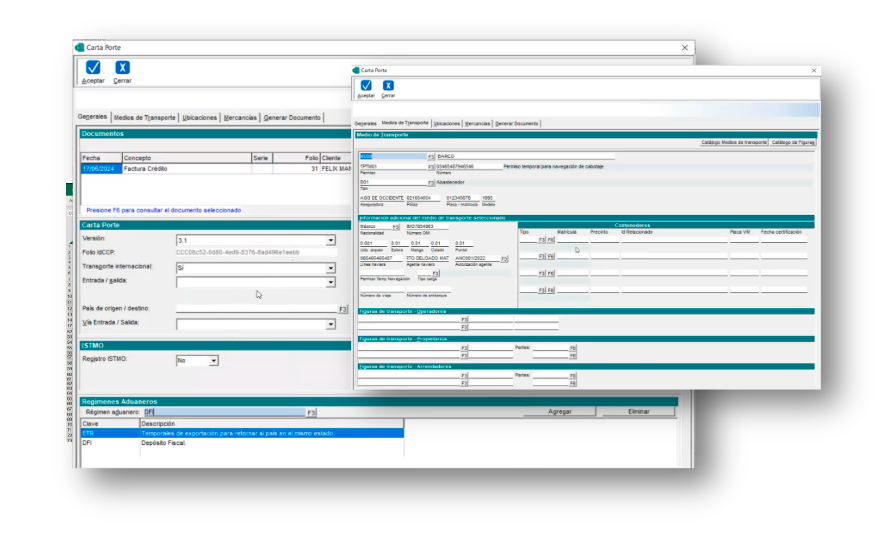This screenshot has width=891, height=538.
Task: Click the F3 lookup beside País de origen / destino
Action: click(x=343, y=309)
